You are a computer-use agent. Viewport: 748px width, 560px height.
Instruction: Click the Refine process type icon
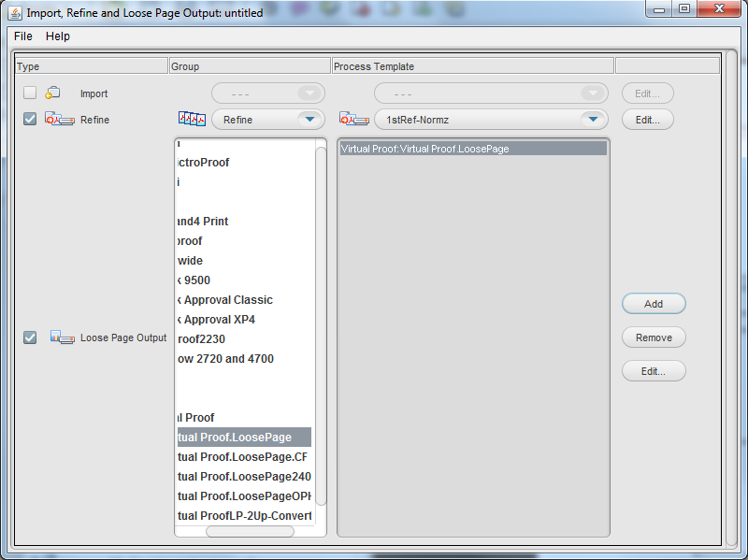59,120
